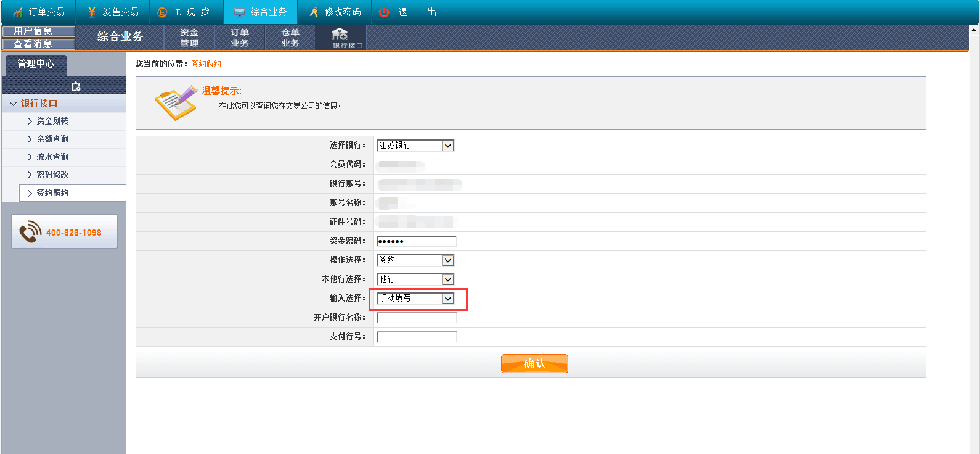Switch to the 资金管理 tab

tap(189, 38)
